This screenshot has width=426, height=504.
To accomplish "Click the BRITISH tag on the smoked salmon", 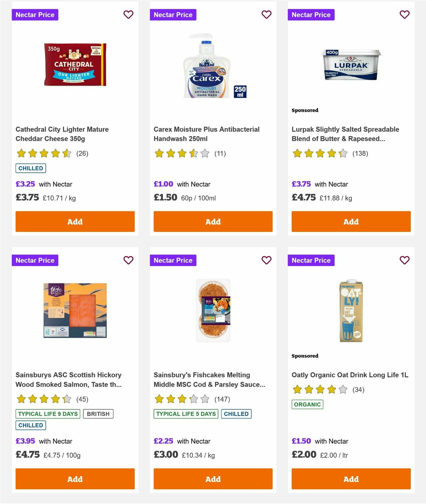I will pos(98,414).
